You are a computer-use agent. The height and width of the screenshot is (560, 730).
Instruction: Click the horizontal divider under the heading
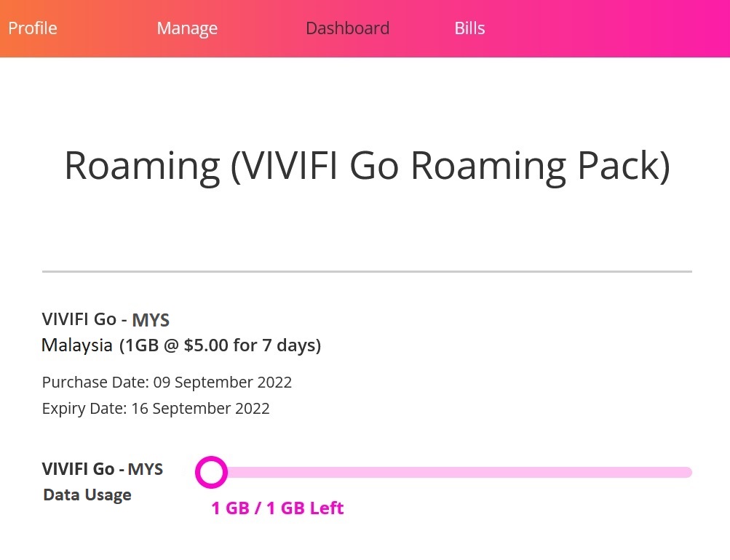pos(367,271)
